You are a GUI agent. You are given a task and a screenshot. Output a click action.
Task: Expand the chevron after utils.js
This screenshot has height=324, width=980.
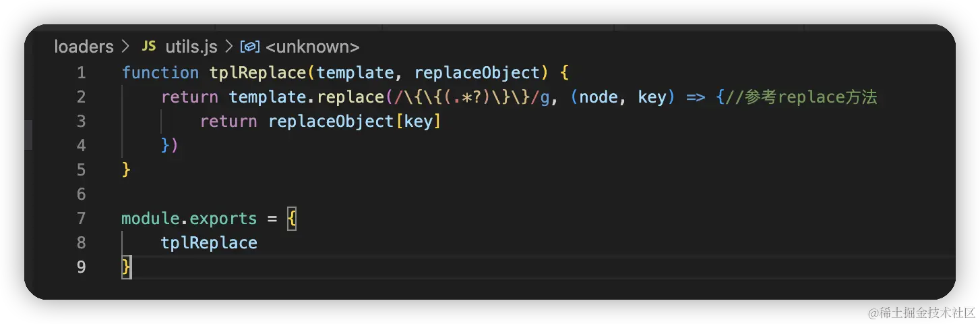[x=228, y=47]
